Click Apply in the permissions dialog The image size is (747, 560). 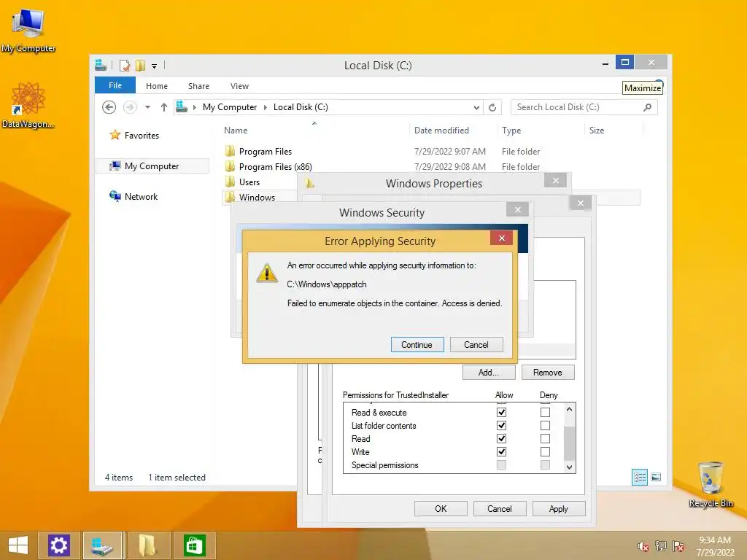559,508
